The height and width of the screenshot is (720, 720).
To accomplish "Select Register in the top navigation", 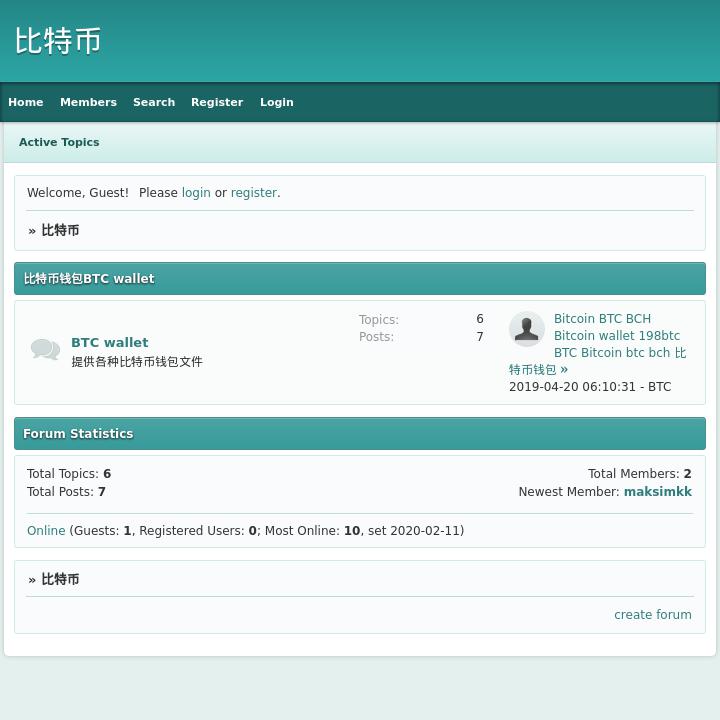I will (x=217, y=102).
